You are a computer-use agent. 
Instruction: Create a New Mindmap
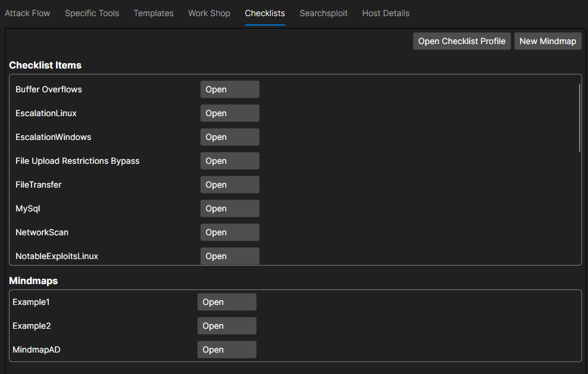[547, 41]
